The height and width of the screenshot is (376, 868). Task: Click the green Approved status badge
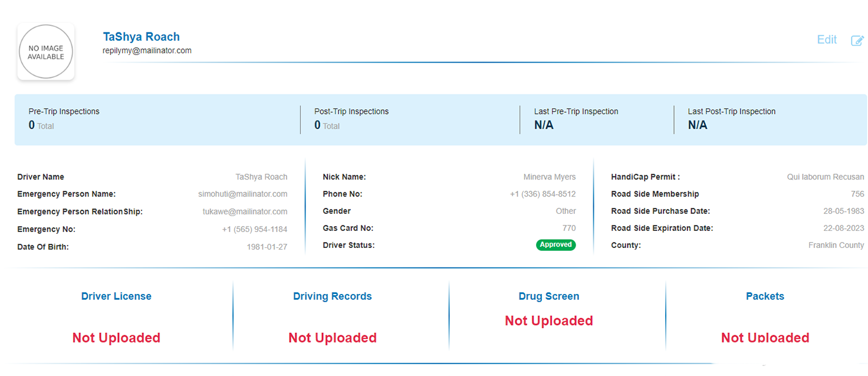[x=555, y=245]
